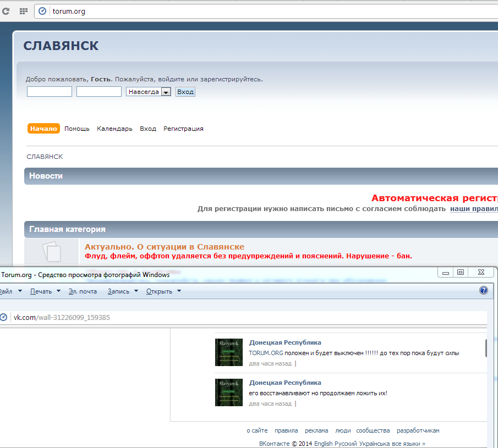Screen dimensions: 498x448
Task: Select the Начало navigation tab
Action: tap(43, 129)
